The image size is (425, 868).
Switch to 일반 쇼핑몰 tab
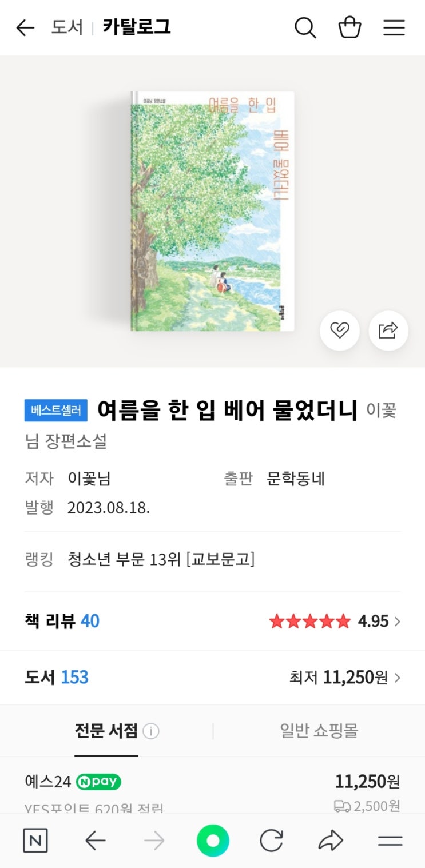click(319, 731)
